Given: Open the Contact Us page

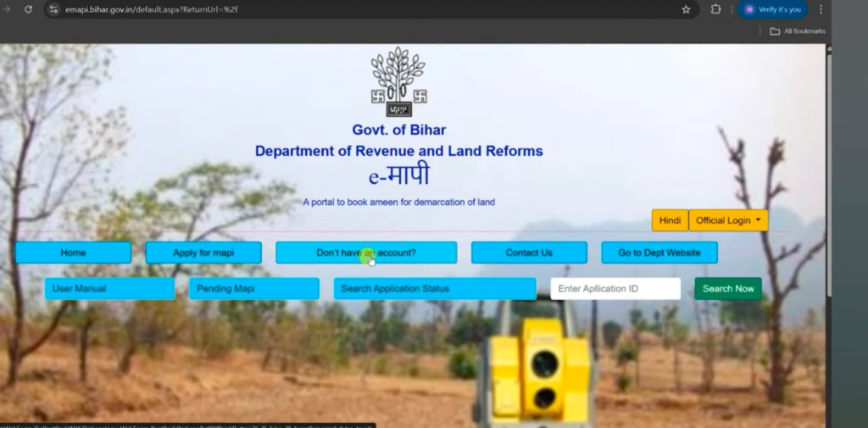Looking at the screenshot, I should point(529,253).
